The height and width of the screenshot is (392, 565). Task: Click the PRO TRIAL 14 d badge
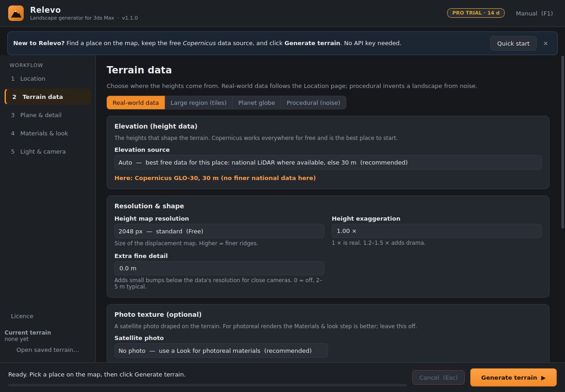(x=476, y=13)
